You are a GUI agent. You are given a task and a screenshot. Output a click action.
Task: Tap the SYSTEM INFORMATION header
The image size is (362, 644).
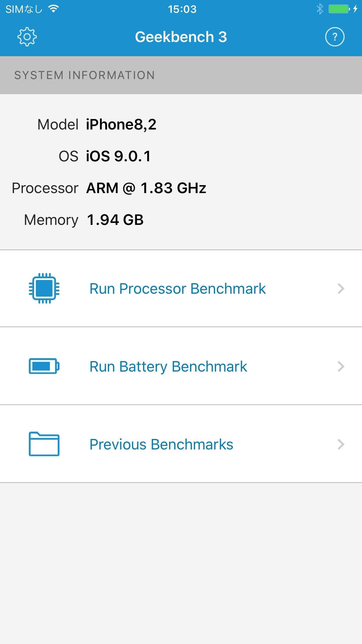pyautogui.click(x=85, y=75)
